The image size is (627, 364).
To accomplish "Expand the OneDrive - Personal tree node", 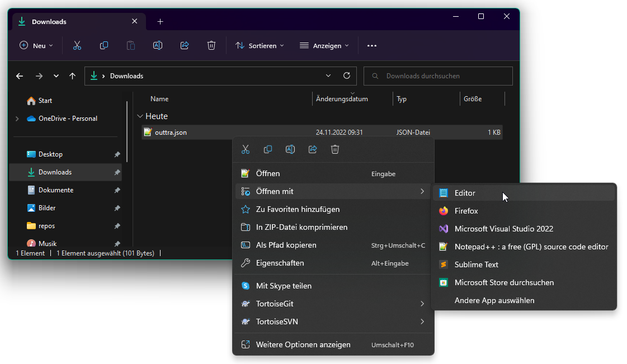I will click(x=17, y=119).
